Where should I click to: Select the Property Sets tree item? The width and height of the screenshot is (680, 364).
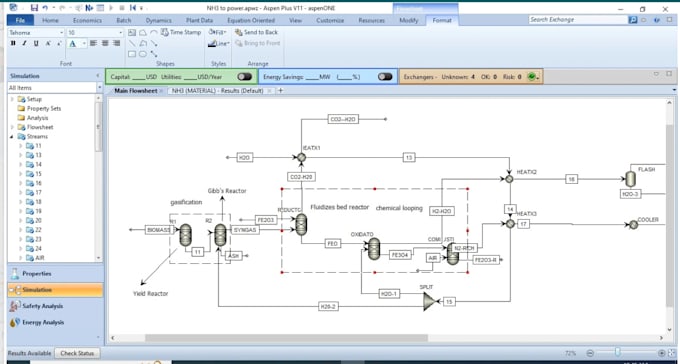(44, 108)
